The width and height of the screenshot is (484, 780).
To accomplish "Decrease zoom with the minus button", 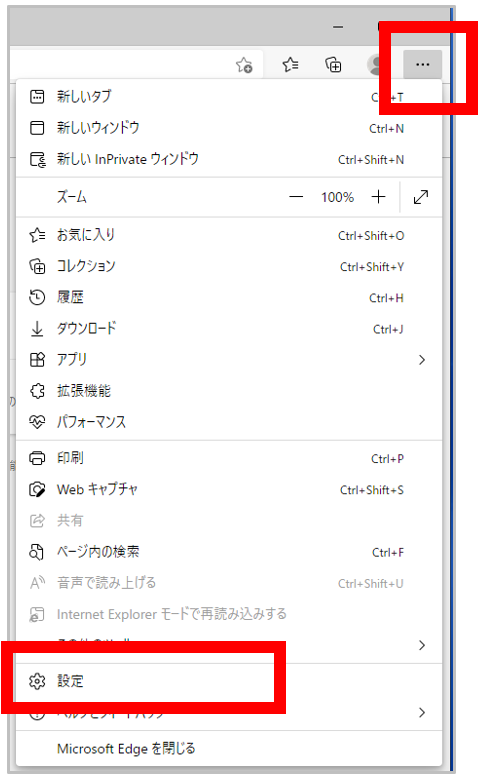I will [296, 197].
